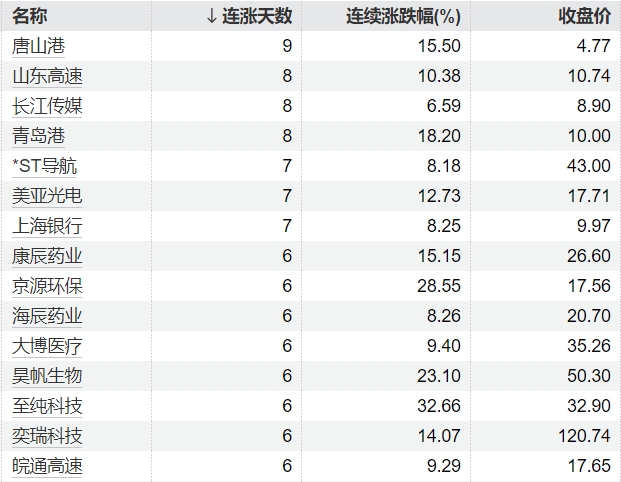This screenshot has height=482, width=621.
Task: Open stock 上海银行
Action: pos(47,225)
